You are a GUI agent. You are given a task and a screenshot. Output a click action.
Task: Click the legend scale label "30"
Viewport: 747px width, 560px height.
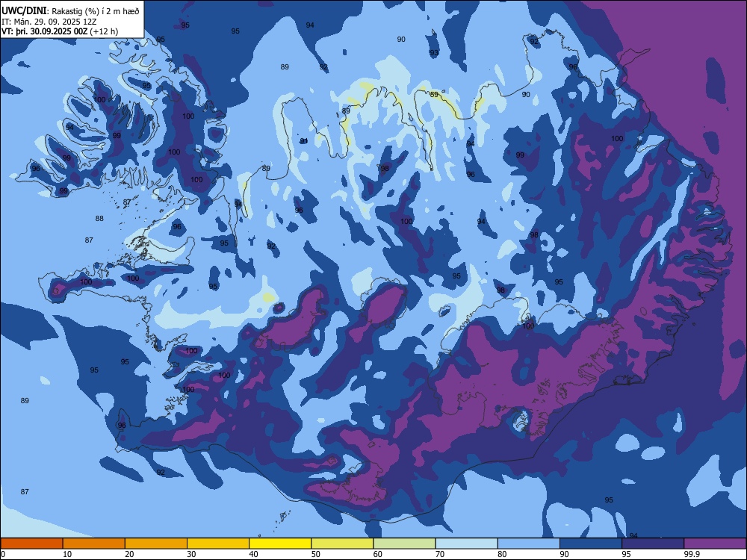(191, 554)
